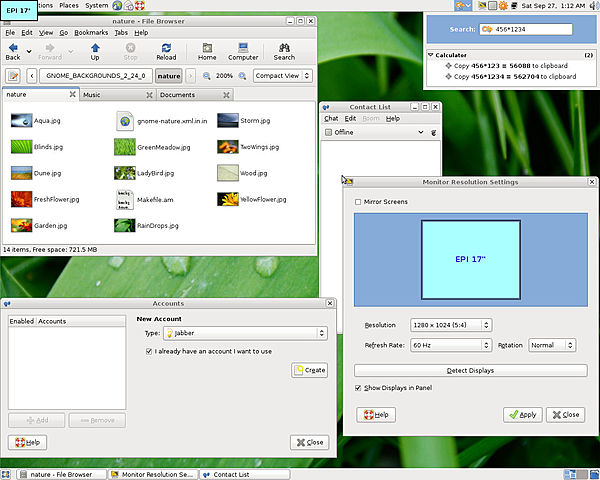The image size is (600, 480).
Task: Click the Search field containing 456*1234
Action: [526, 29]
